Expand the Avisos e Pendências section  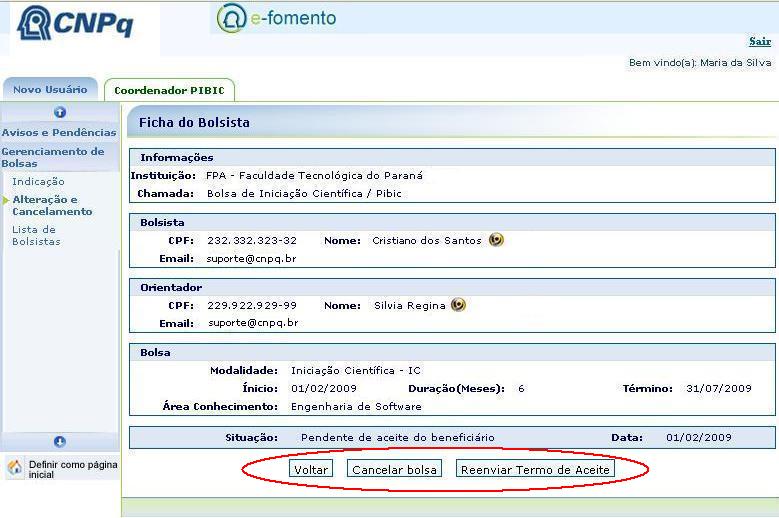pyautogui.click(x=59, y=132)
